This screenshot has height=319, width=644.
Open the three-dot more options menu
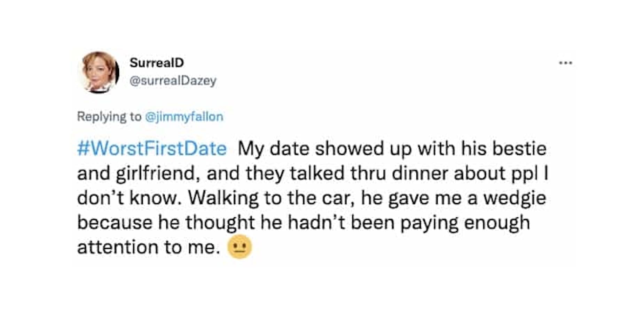tap(565, 63)
